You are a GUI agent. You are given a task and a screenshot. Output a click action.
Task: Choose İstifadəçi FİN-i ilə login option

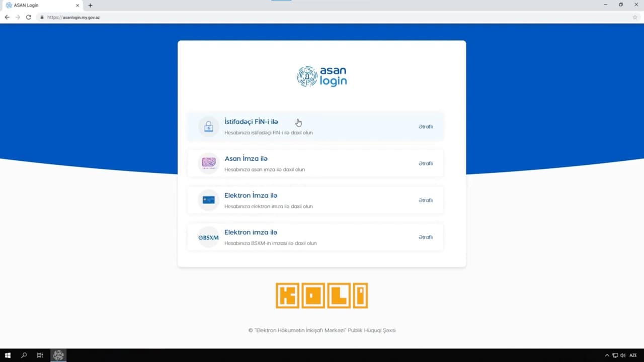click(x=315, y=127)
